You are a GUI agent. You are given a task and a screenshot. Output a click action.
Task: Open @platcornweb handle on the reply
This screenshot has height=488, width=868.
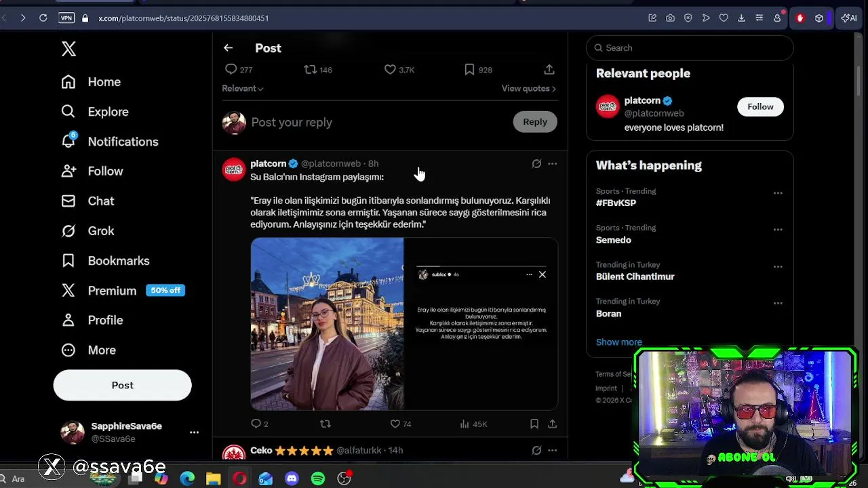click(x=331, y=163)
